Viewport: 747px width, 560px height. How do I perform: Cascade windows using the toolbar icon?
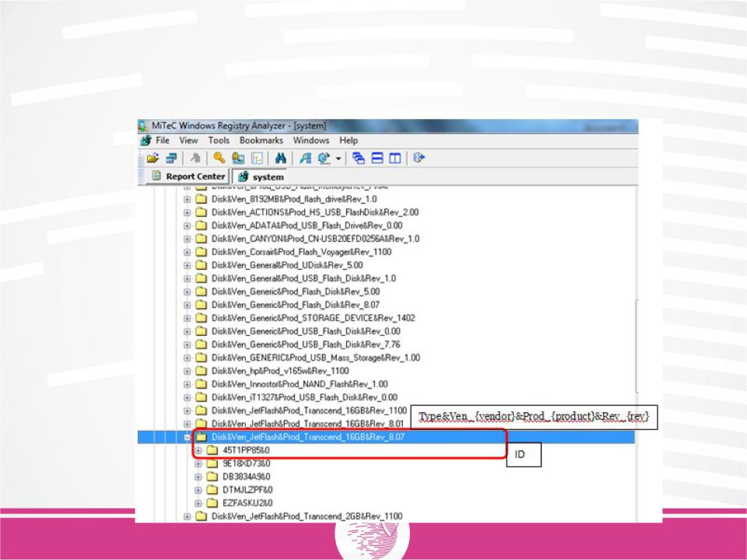358,158
